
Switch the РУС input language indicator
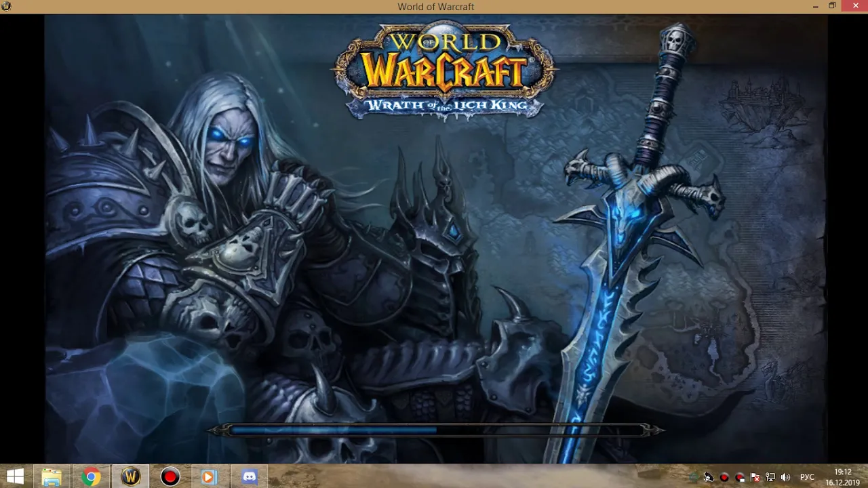[x=807, y=477]
